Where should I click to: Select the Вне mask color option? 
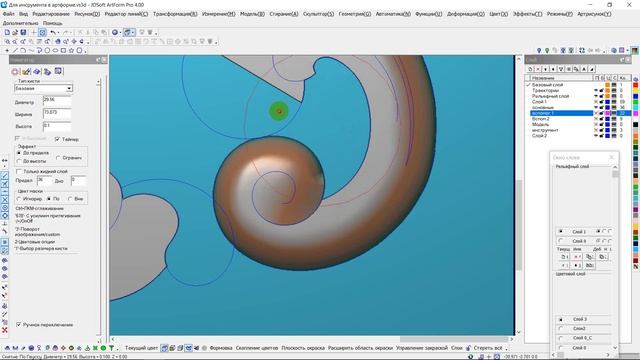point(70,199)
